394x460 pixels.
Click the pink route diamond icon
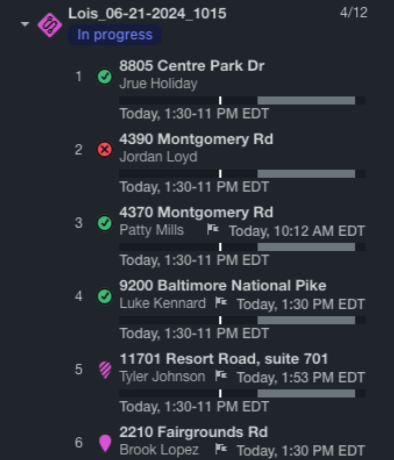[49, 25]
